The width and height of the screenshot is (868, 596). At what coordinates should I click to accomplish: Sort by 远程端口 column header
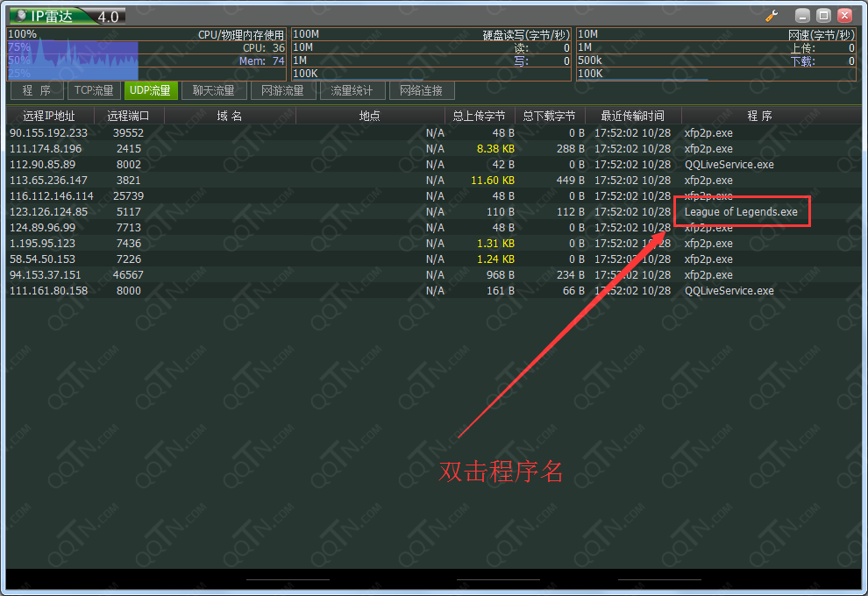click(x=128, y=116)
